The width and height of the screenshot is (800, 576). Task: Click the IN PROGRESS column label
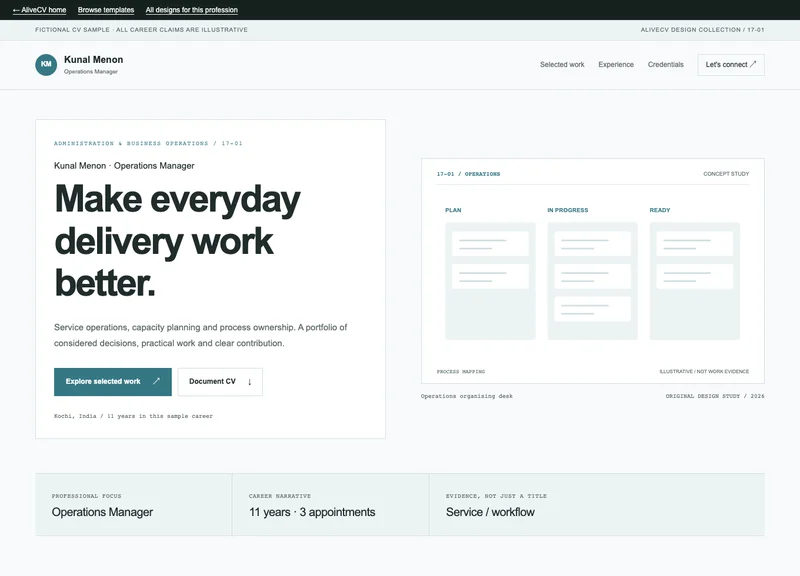[567, 210]
